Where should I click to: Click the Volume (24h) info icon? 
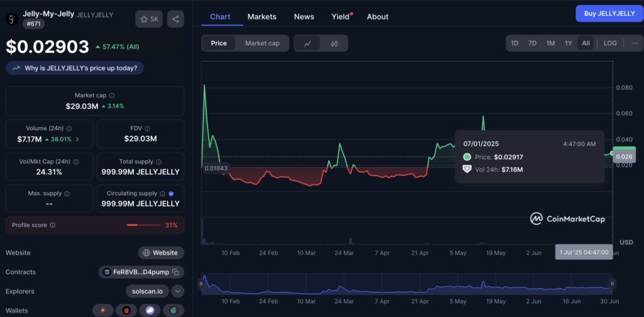point(69,128)
